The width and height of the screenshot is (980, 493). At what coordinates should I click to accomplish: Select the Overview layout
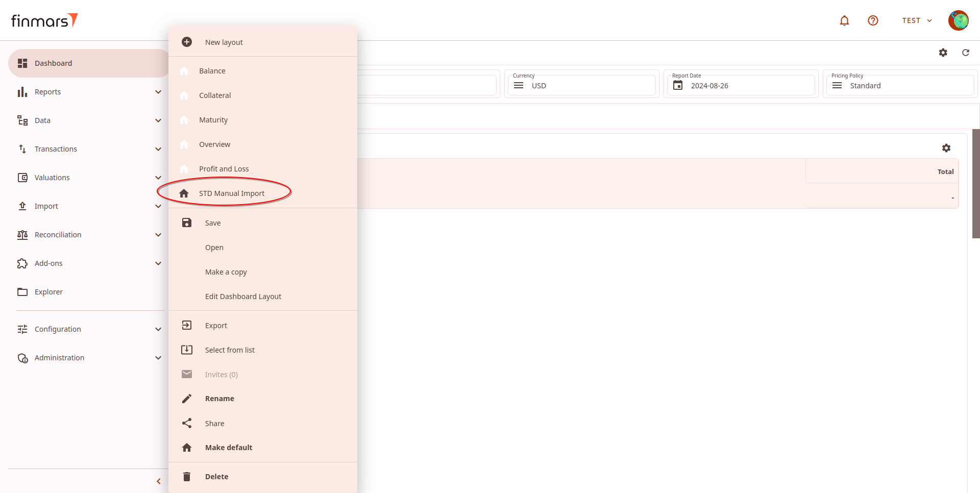tap(263, 144)
